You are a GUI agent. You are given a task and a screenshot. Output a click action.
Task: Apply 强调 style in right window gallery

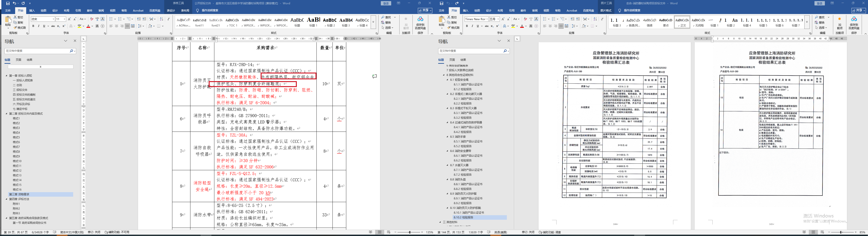click(x=649, y=22)
